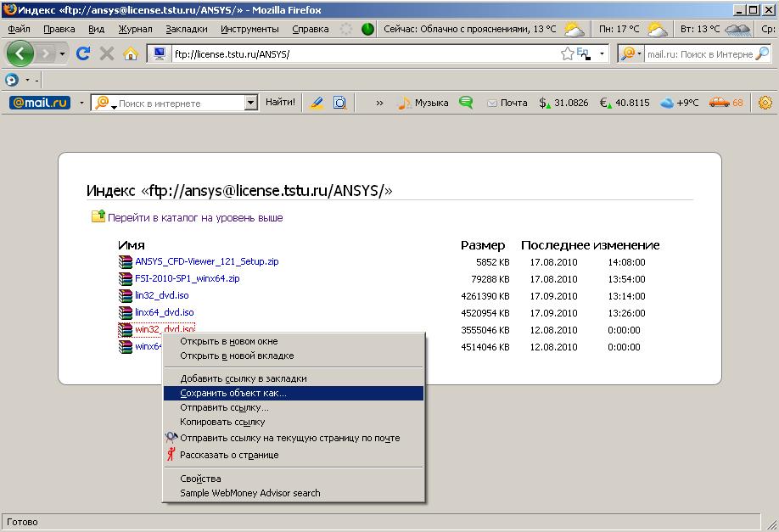Click the site identity icon beside the URL
The height and width of the screenshot is (532, 779).
coord(159,53)
